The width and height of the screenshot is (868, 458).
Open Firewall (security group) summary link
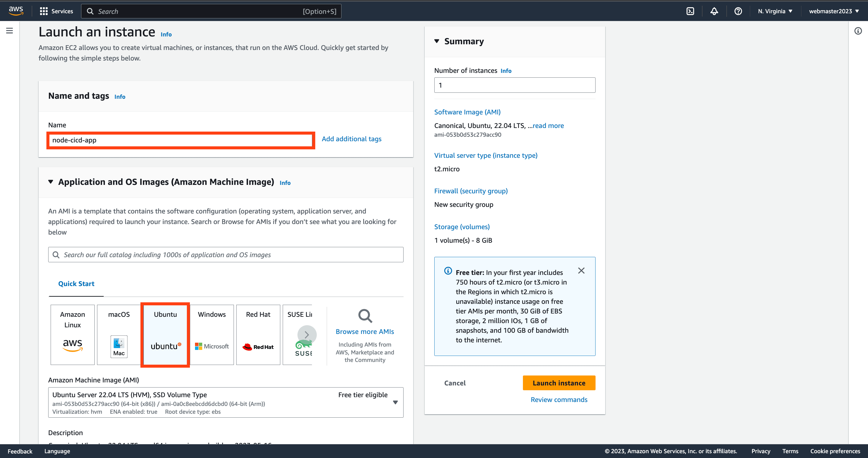[x=471, y=191]
